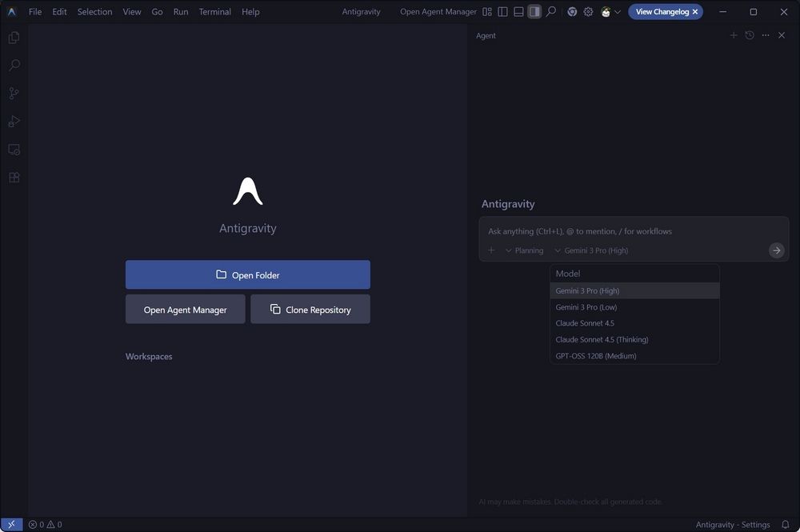Open the Selection menu
The height and width of the screenshot is (532, 800).
coord(94,11)
